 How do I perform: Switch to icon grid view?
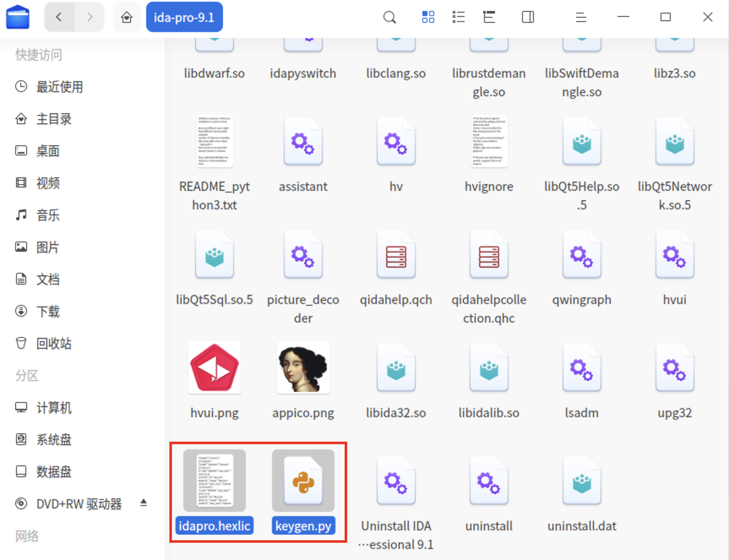click(428, 17)
